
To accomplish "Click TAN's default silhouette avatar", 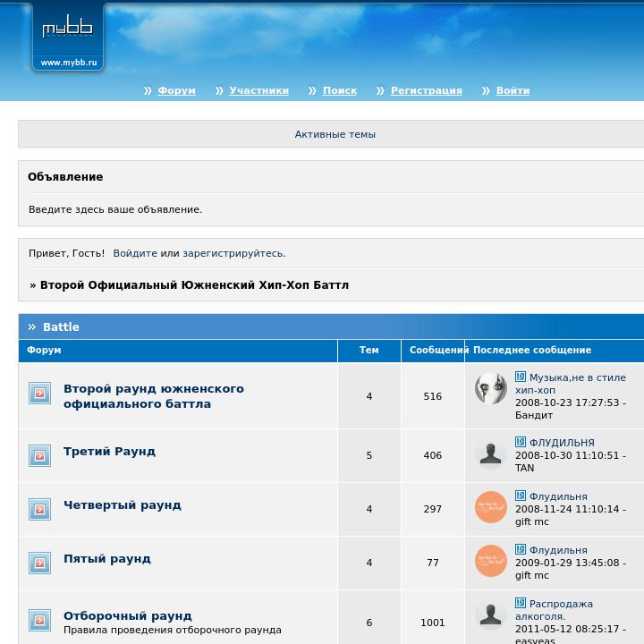I will pyautogui.click(x=491, y=453).
